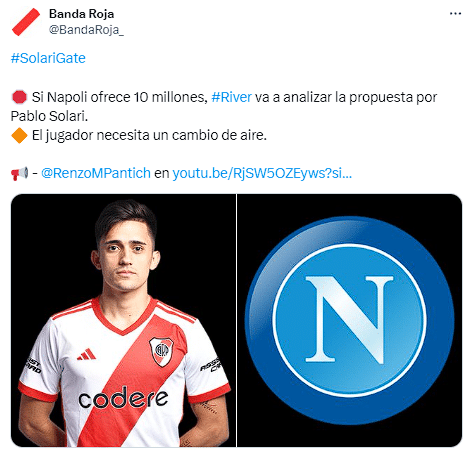
Task: Click the River Plate crest on the jersey
Action: [161, 351]
